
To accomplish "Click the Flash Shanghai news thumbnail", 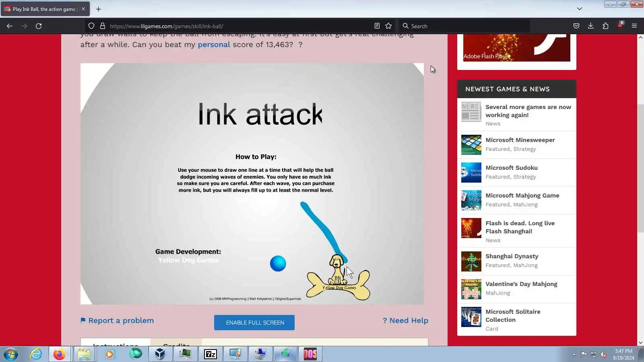I will 471,228.
